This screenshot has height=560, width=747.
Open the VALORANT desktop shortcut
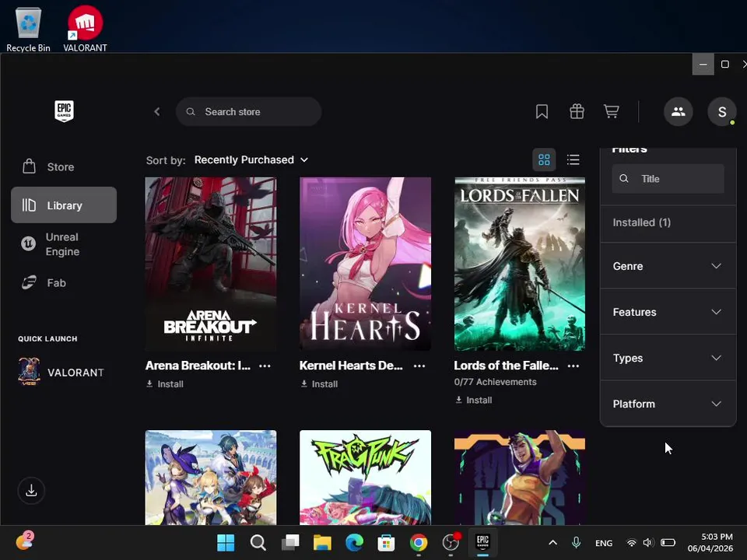click(x=85, y=30)
